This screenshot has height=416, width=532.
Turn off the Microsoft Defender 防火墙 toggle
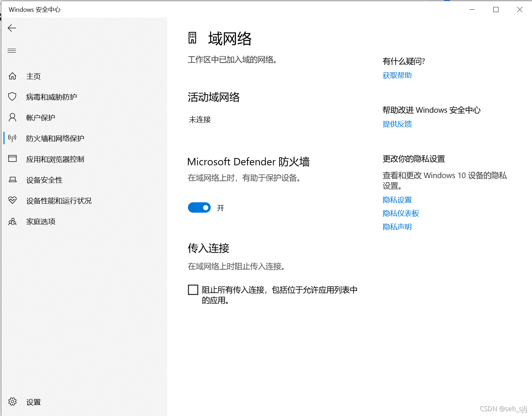click(199, 207)
